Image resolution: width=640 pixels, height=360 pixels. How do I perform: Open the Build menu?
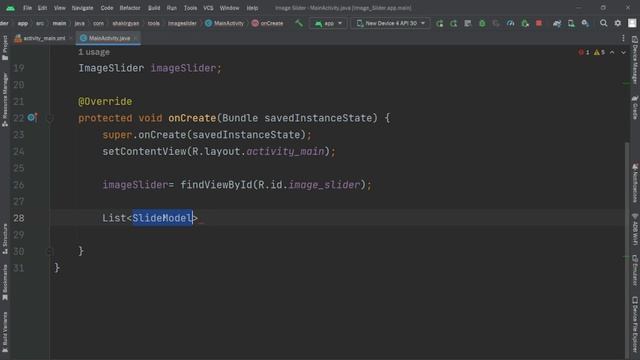(x=154, y=8)
